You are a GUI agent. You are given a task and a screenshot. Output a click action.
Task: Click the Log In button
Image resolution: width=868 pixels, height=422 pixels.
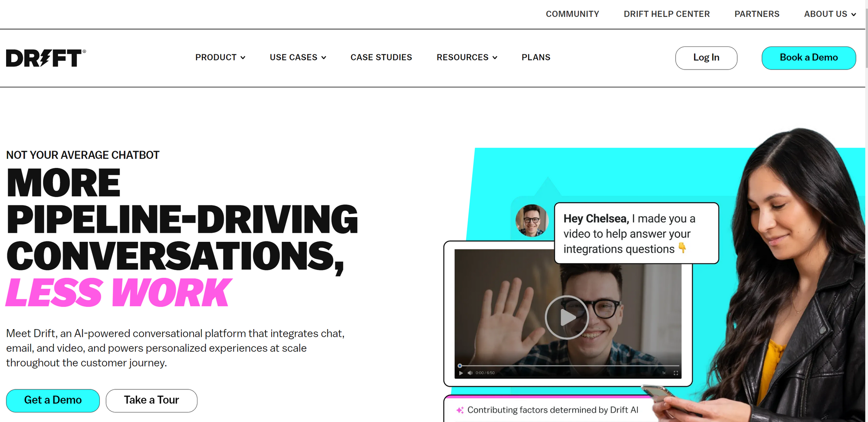click(706, 58)
